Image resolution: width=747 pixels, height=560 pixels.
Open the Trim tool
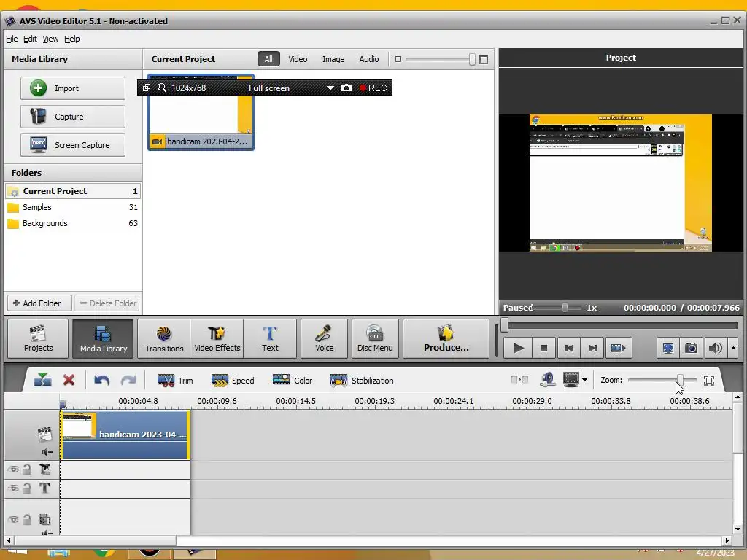(175, 381)
